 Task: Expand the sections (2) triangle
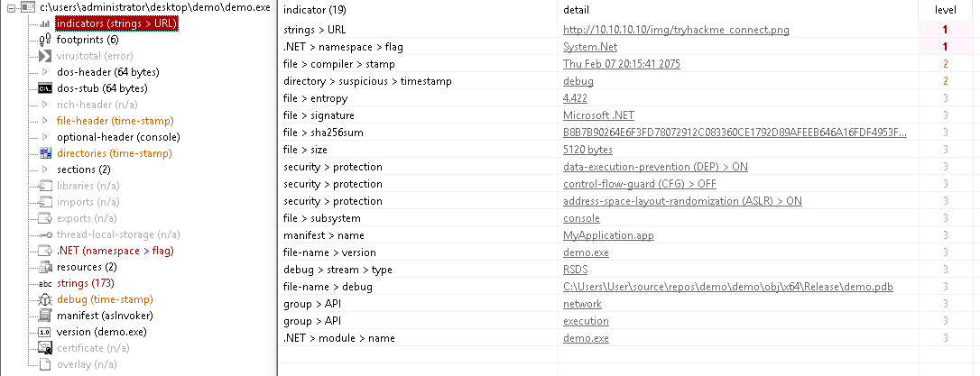[x=44, y=170]
